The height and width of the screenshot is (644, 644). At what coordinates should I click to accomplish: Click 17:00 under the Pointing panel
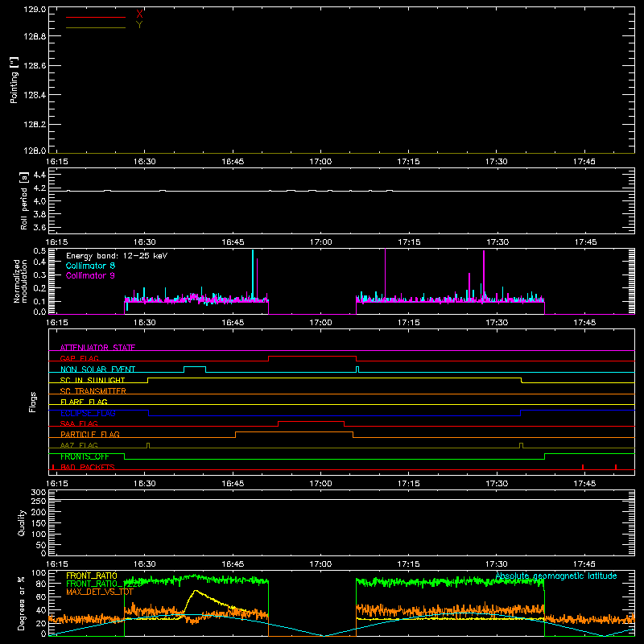tap(320, 162)
